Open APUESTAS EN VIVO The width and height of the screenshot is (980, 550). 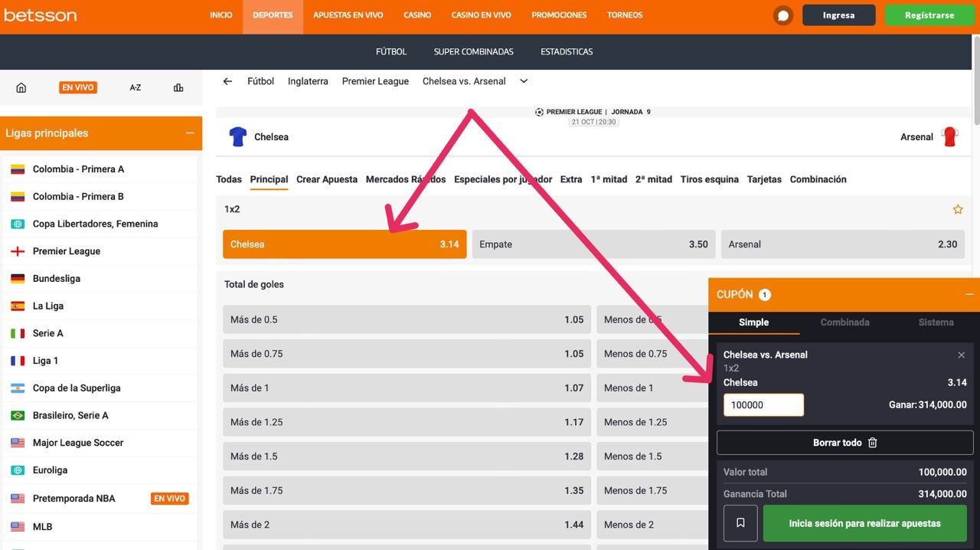click(348, 15)
